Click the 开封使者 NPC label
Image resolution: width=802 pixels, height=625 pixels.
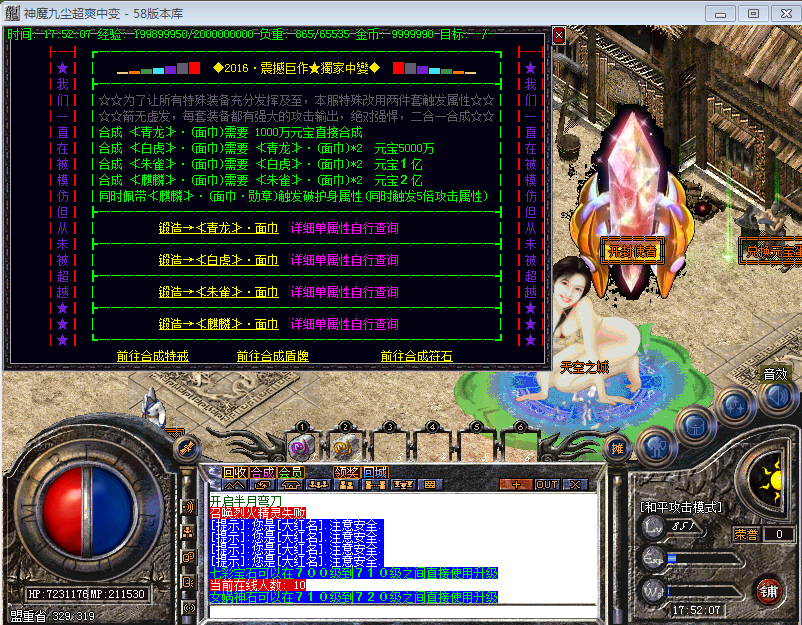click(632, 251)
